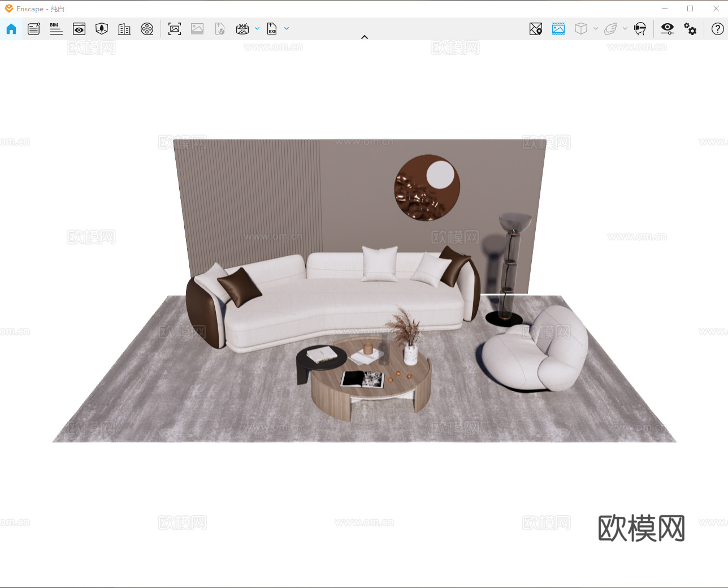The height and width of the screenshot is (588, 728).
Task: Expand the projection cube dropdown arrow
Action: pos(596,28)
